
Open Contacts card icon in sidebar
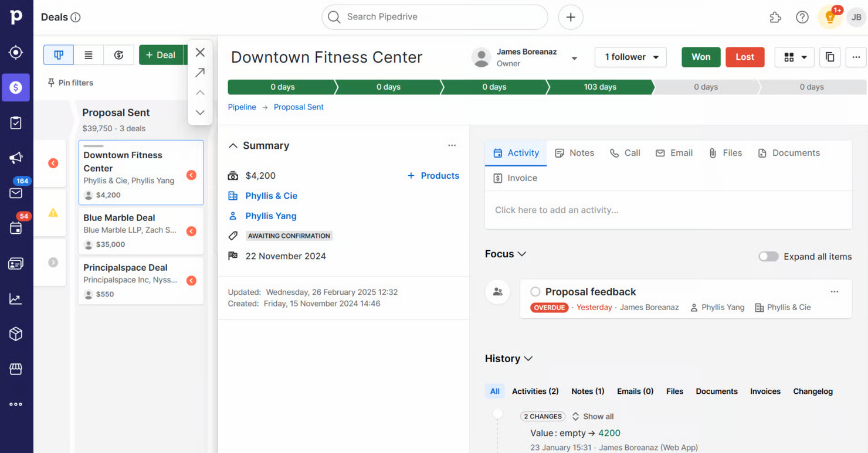16,264
